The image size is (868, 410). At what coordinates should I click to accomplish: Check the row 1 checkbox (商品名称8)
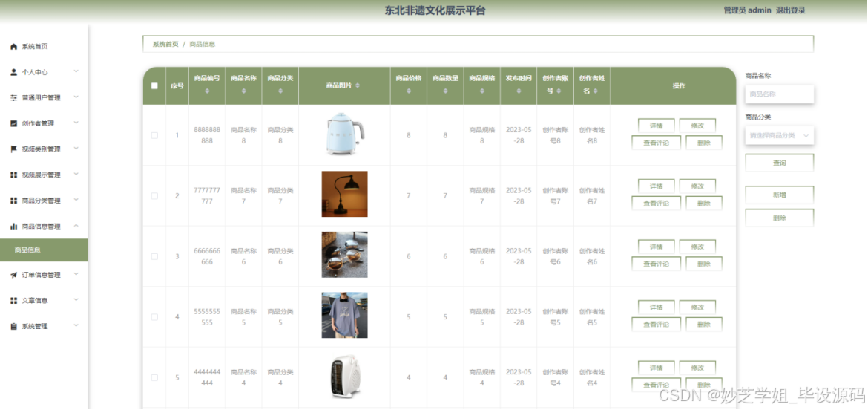point(154,135)
